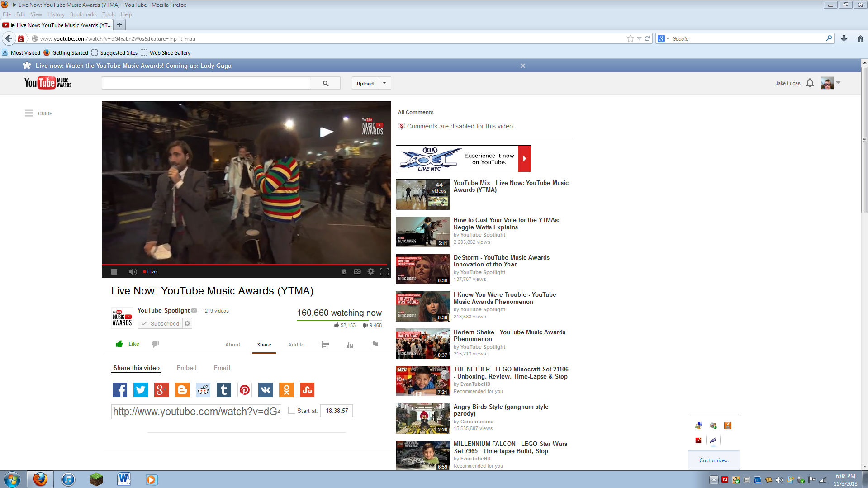The width and height of the screenshot is (868, 488).
Task: Click the YouTube search magnifier button
Action: tap(326, 83)
